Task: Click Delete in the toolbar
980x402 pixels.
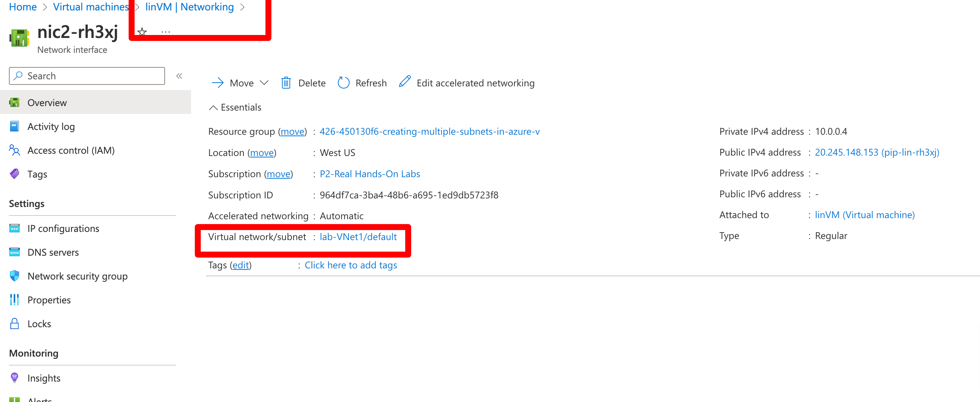Action: click(304, 83)
